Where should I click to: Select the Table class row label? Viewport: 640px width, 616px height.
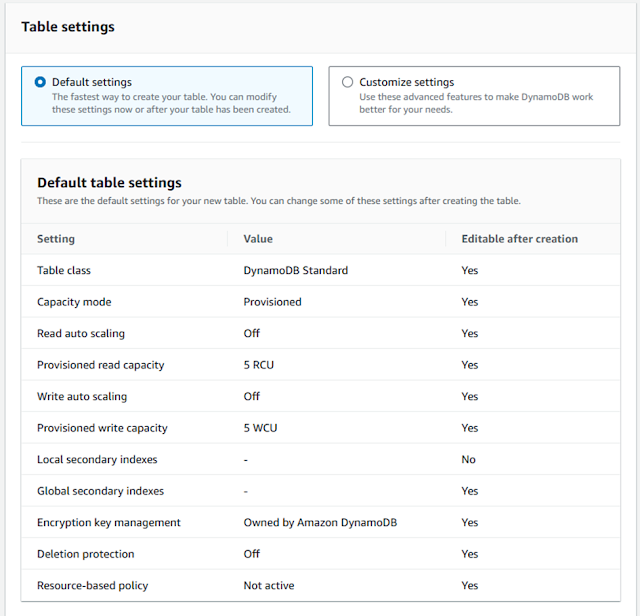tap(64, 270)
